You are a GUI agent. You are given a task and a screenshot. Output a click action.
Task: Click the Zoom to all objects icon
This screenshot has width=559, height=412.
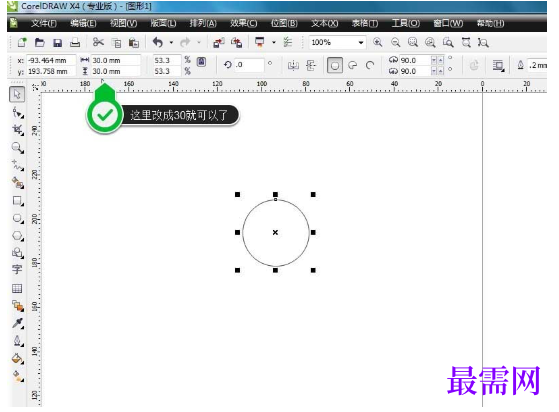click(430, 42)
